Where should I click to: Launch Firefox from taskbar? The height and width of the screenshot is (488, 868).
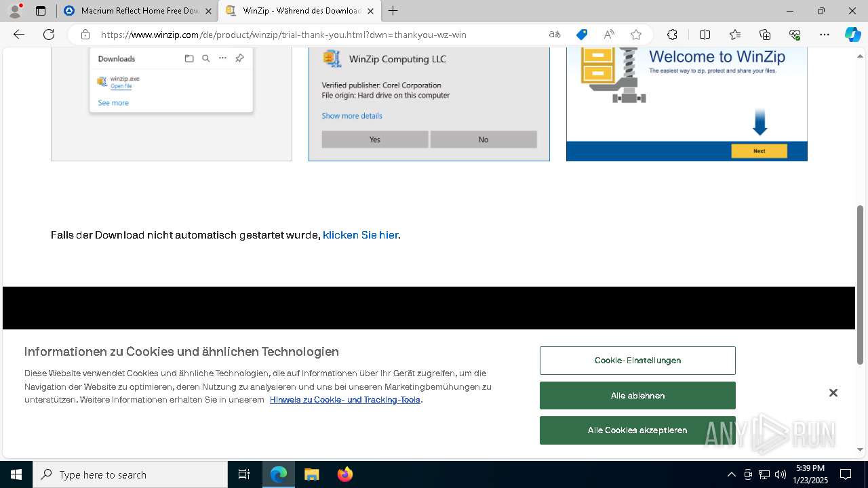coord(344,474)
